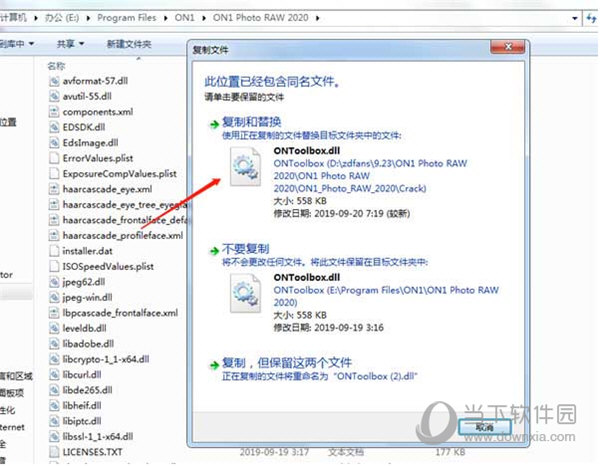600x466 pixels.
Task: Expand the arrow after 计算机 in the address bar
Action: (x=36, y=18)
